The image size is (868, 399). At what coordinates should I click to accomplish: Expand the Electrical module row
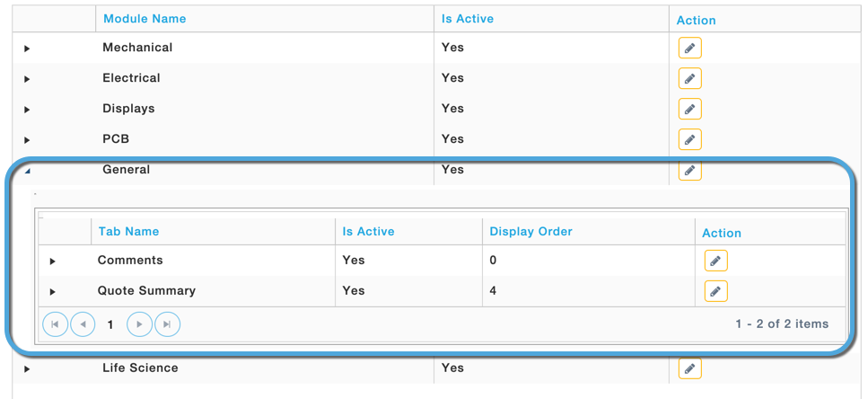tap(27, 79)
